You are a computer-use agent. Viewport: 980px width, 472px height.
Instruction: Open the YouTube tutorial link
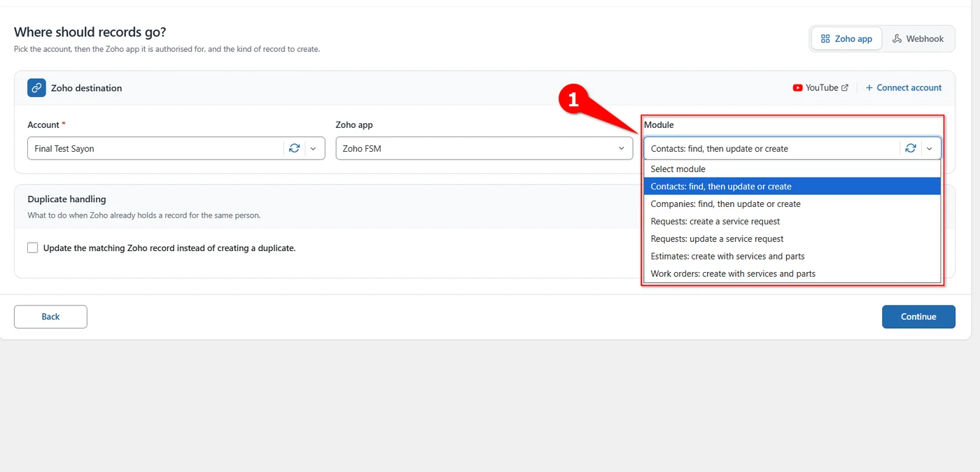(820, 88)
